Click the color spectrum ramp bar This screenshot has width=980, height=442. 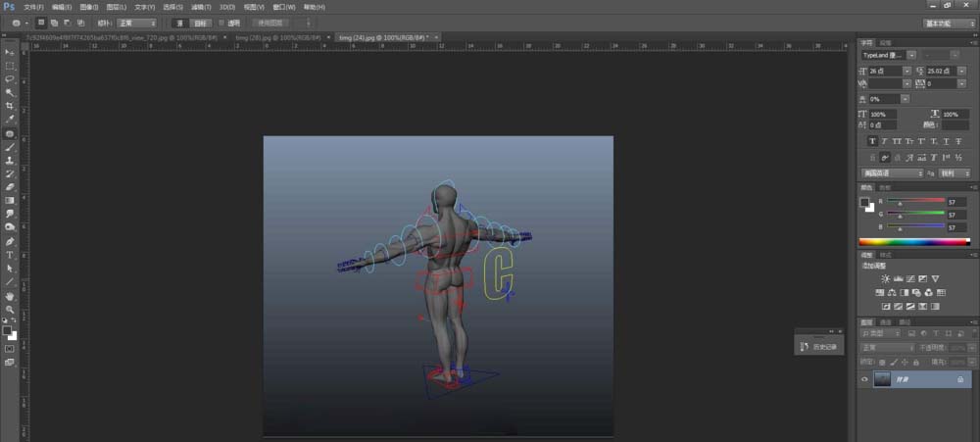pos(913,241)
